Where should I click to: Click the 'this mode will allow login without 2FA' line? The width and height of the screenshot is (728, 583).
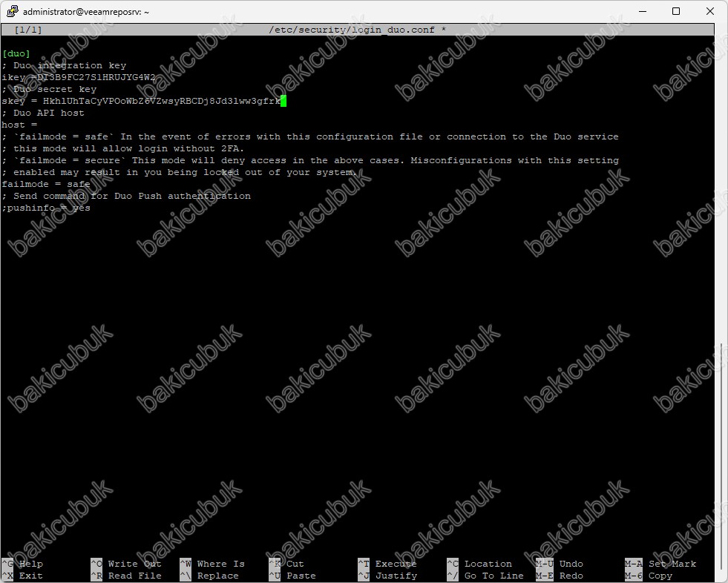pos(123,148)
